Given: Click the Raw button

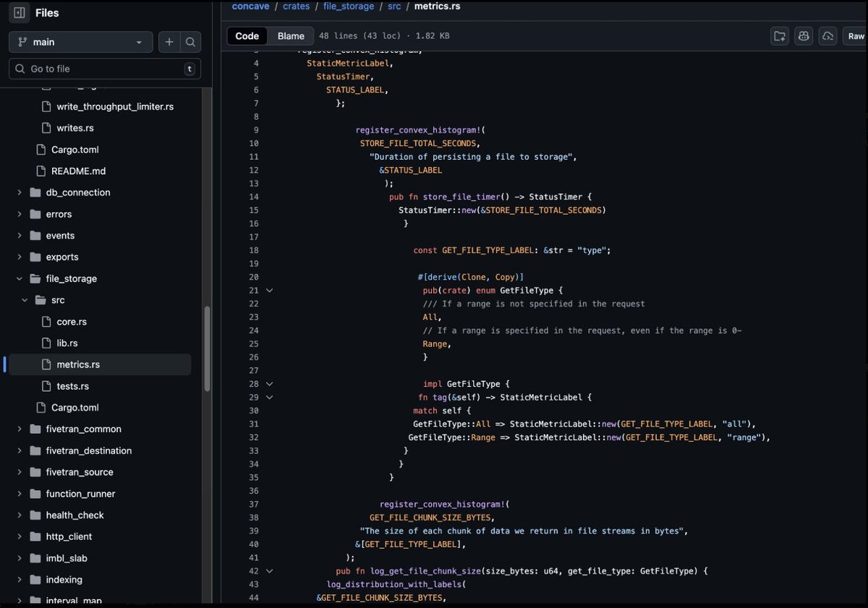Looking at the screenshot, I should tap(855, 36).
